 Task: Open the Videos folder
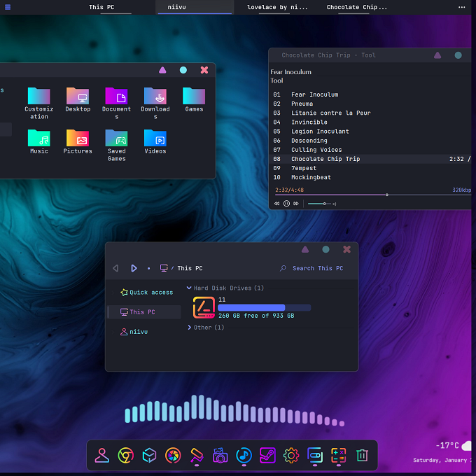pos(155,142)
